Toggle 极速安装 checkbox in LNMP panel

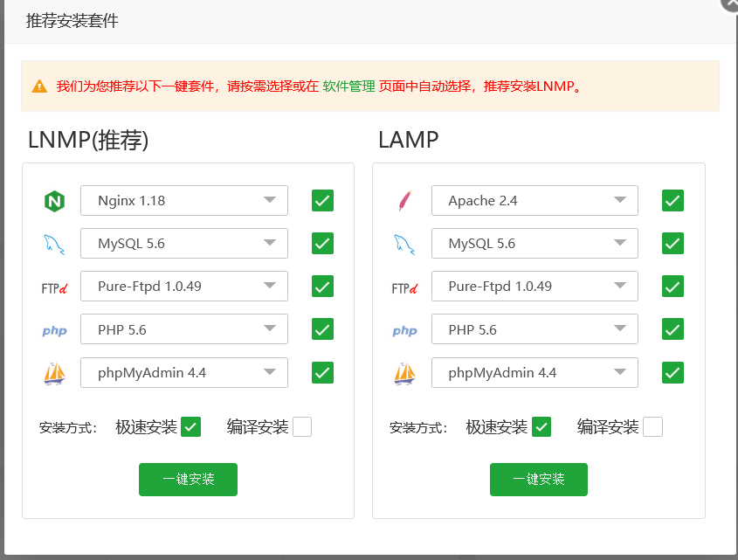coord(190,426)
